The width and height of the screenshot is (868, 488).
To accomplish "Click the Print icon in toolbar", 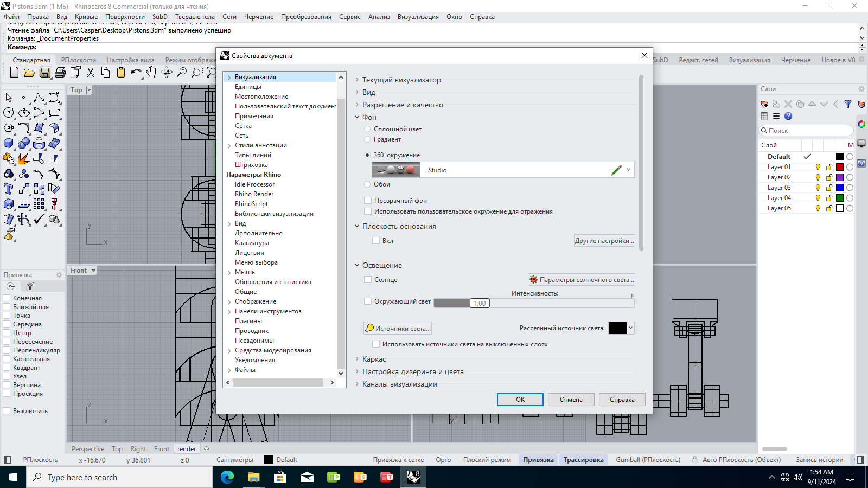I will pos(60,72).
